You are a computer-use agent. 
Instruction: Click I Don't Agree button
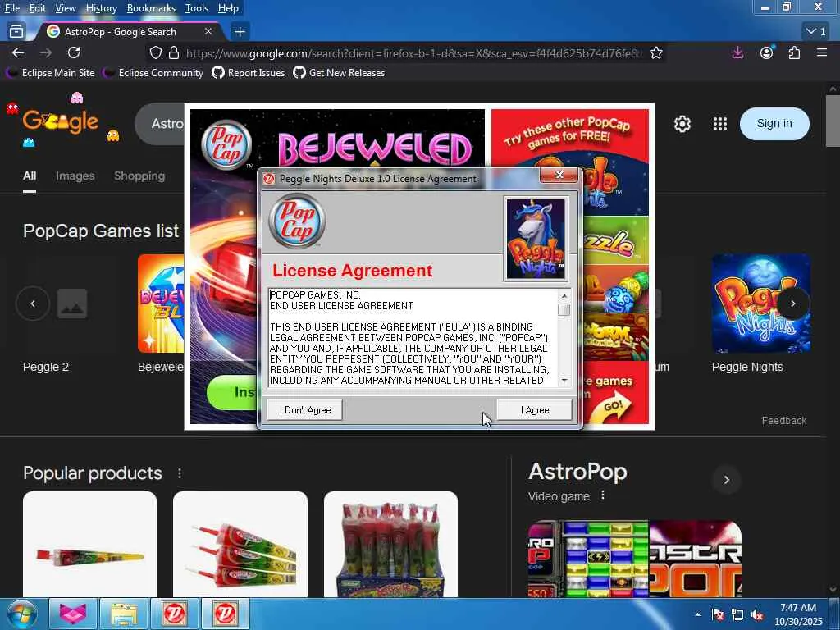click(305, 410)
